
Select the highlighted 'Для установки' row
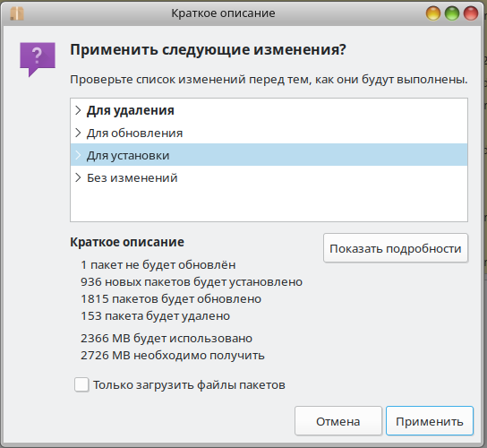click(269, 155)
